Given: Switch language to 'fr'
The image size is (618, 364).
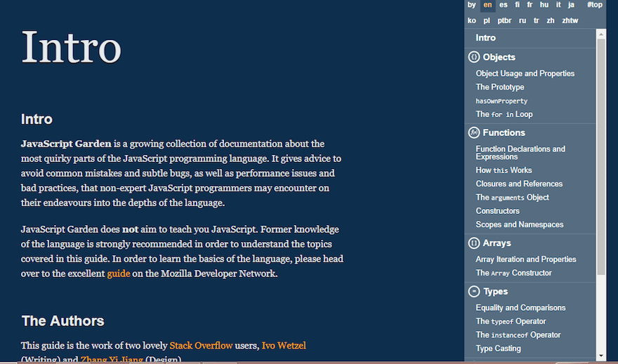Looking at the screenshot, I should 530,5.
